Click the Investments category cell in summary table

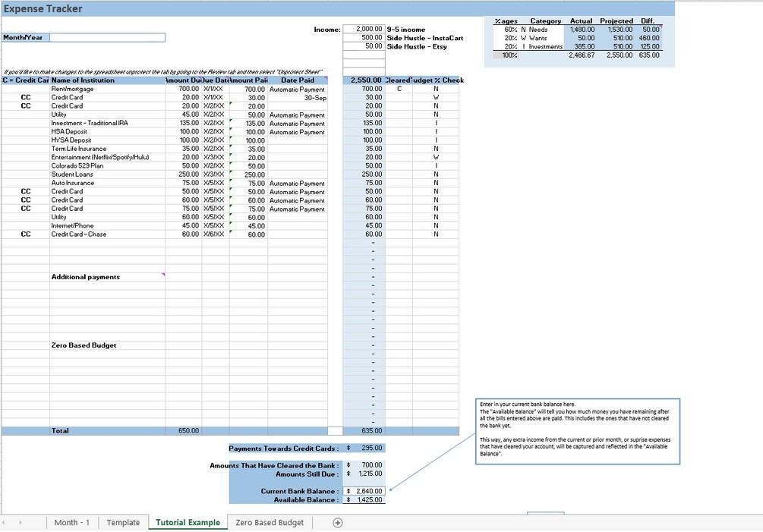point(545,47)
